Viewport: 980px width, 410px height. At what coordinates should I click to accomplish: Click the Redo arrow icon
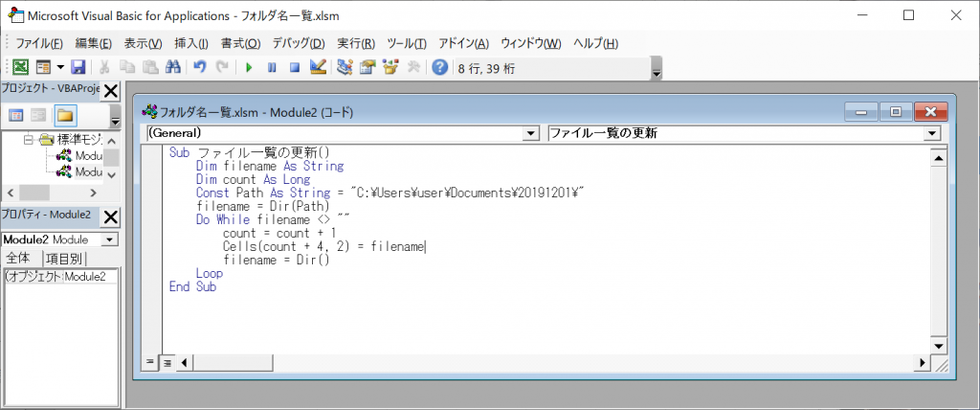(x=222, y=68)
